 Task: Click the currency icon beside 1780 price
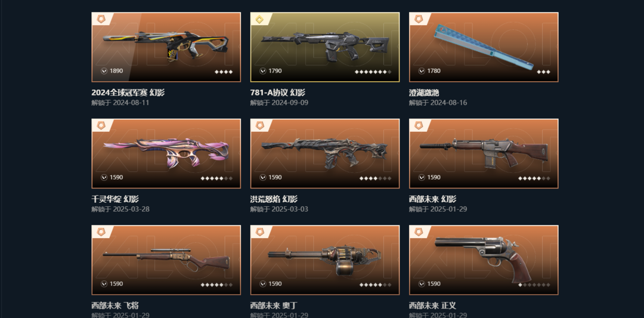422,71
